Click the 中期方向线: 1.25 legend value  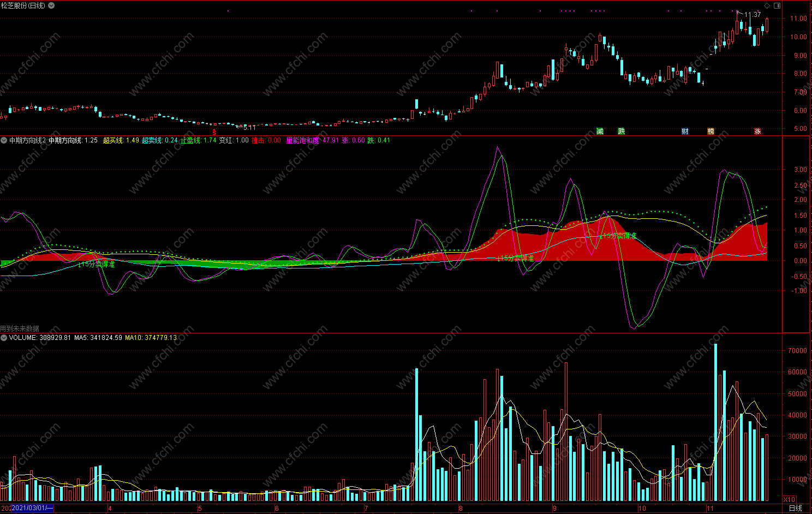click(73, 140)
